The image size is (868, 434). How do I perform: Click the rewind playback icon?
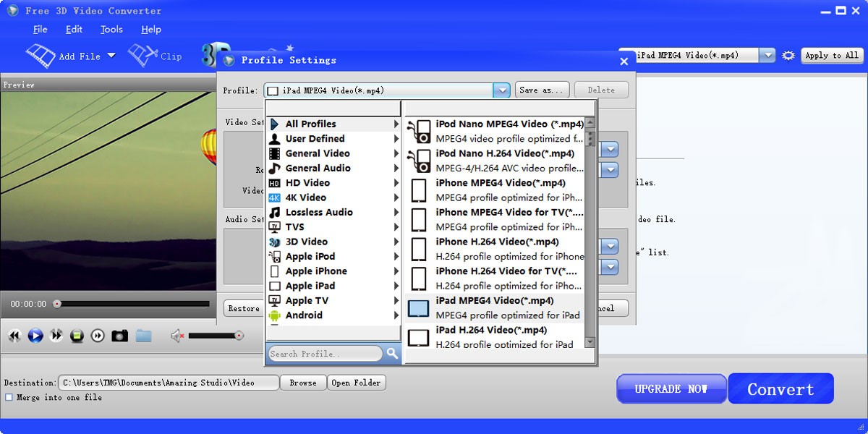pyautogui.click(x=14, y=336)
